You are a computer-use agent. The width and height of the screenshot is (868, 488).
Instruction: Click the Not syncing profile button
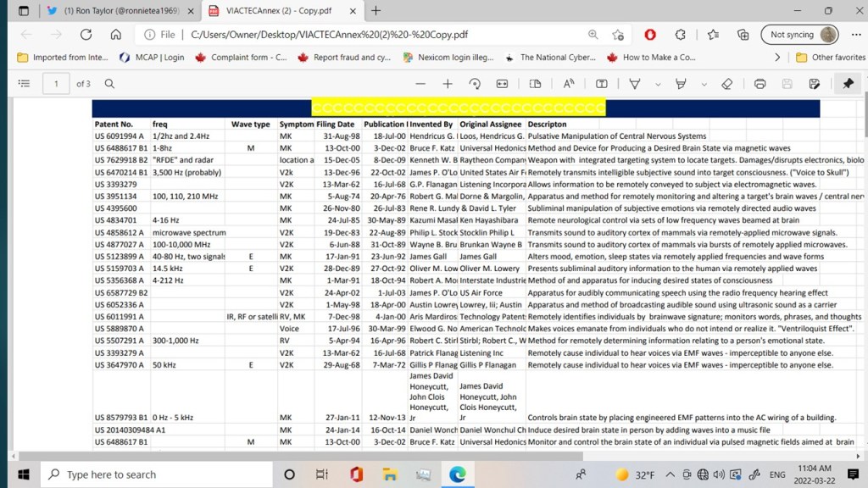pos(800,35)
